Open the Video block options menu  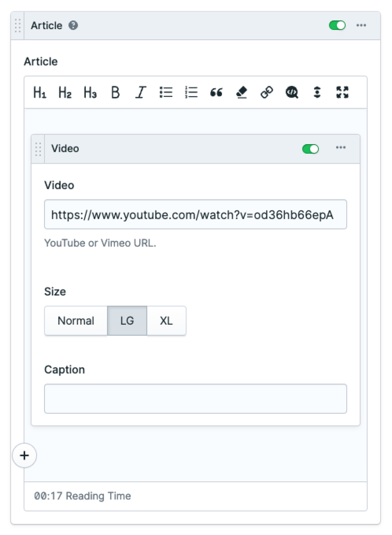[x=341, y=148]
